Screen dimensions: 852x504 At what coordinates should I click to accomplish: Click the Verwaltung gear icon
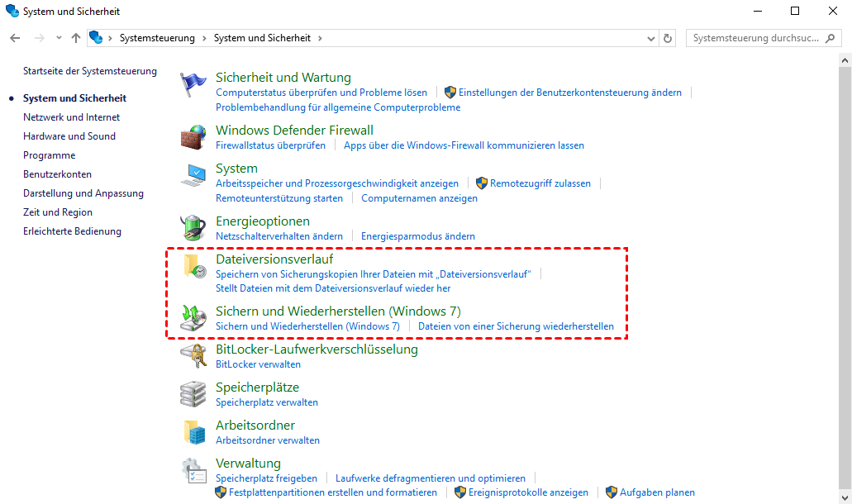(x=193, y=470)
